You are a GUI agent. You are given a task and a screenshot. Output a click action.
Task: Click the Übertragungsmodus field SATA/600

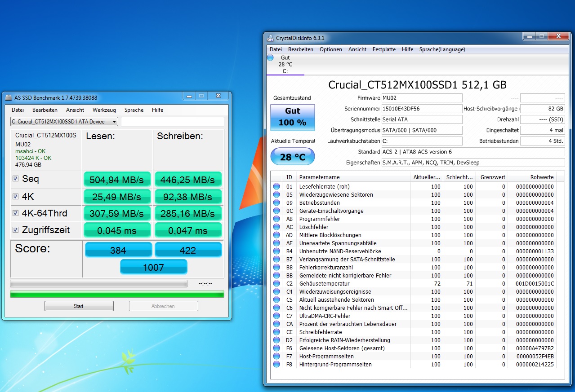422,130
